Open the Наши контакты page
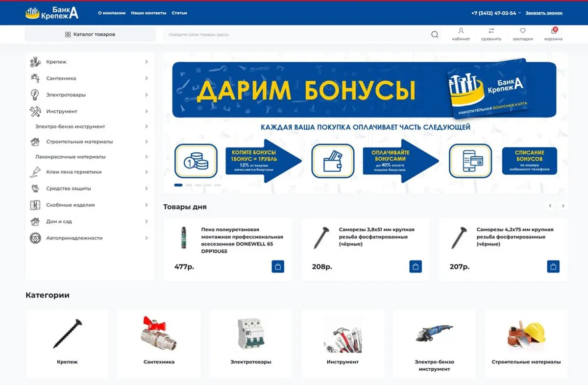 tap(148, 13)
